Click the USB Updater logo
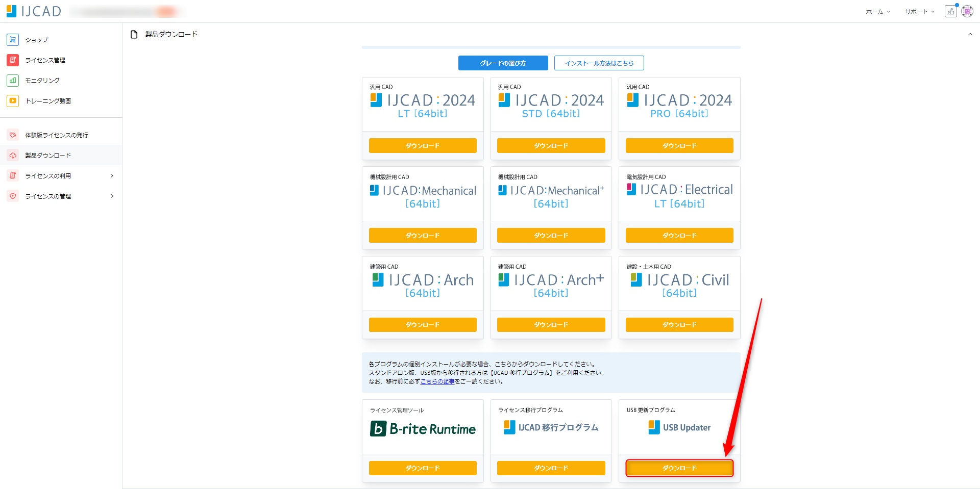980x489 pixels. 679,427
